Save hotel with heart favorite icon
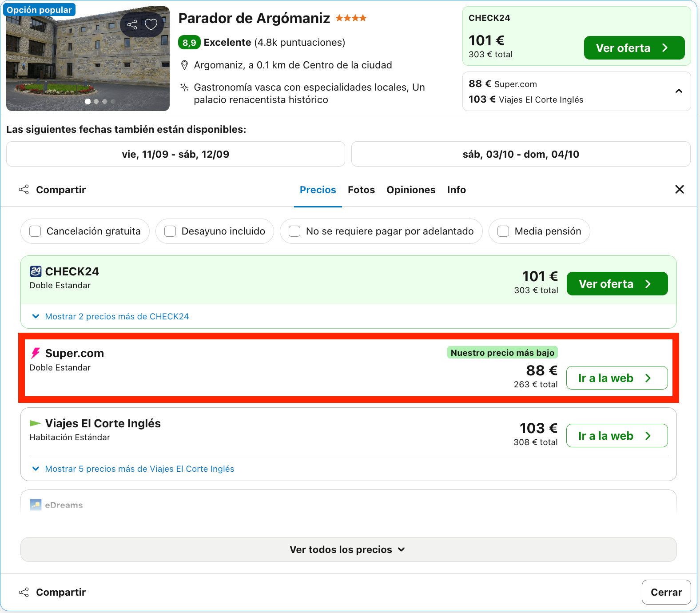The image size is (700, 613). coord(151,25)
